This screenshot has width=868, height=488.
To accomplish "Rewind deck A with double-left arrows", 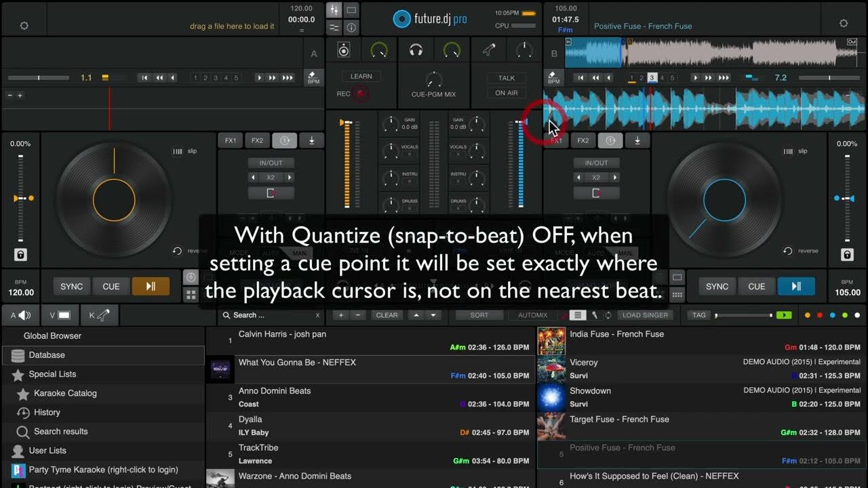I will coord(159,78).
